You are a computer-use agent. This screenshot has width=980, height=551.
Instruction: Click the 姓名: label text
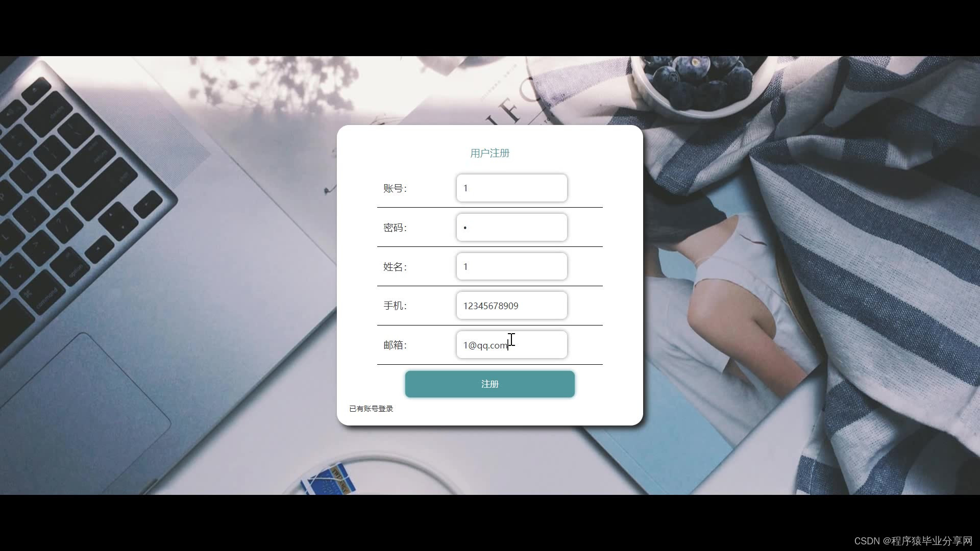pyautogui.click(x=395, y=267)
